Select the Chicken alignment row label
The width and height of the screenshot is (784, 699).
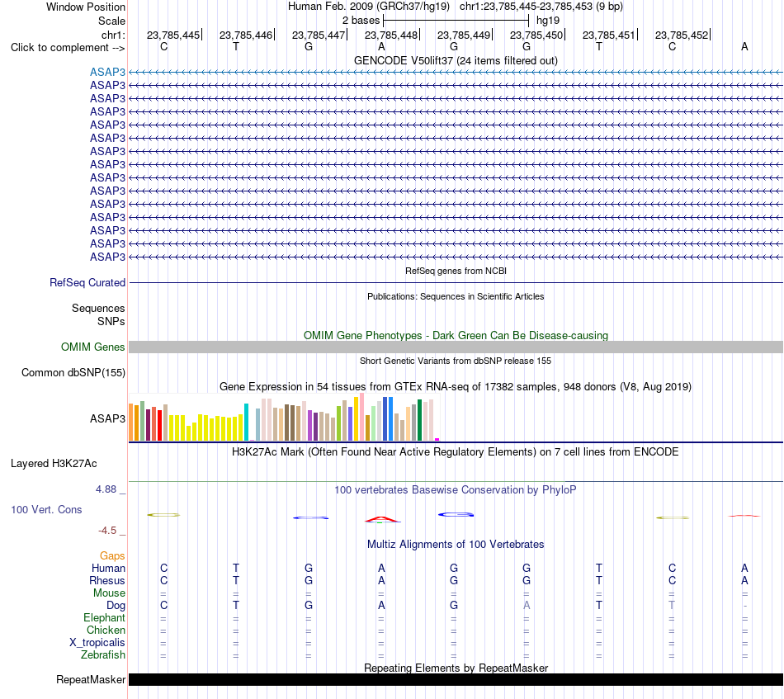tap(106, 630)
